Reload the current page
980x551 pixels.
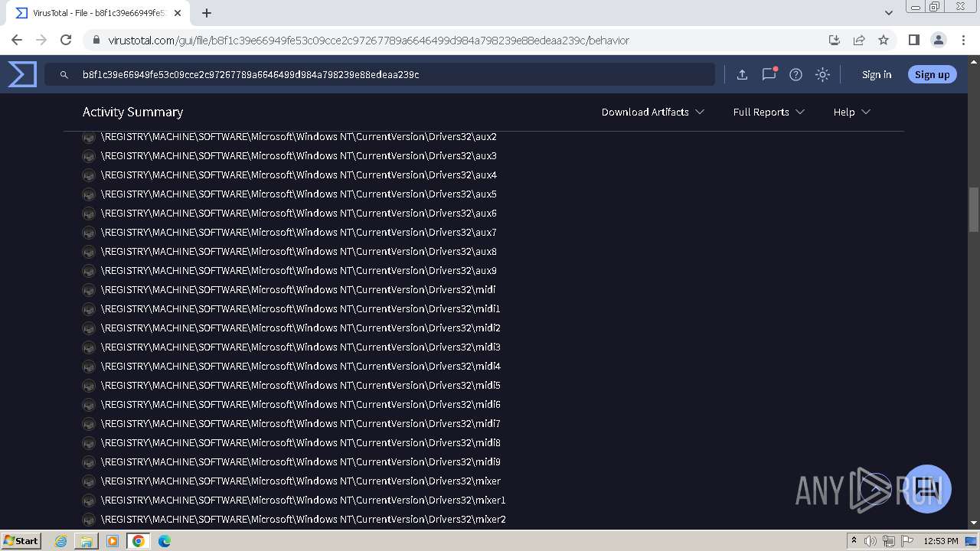click(66, 40)
